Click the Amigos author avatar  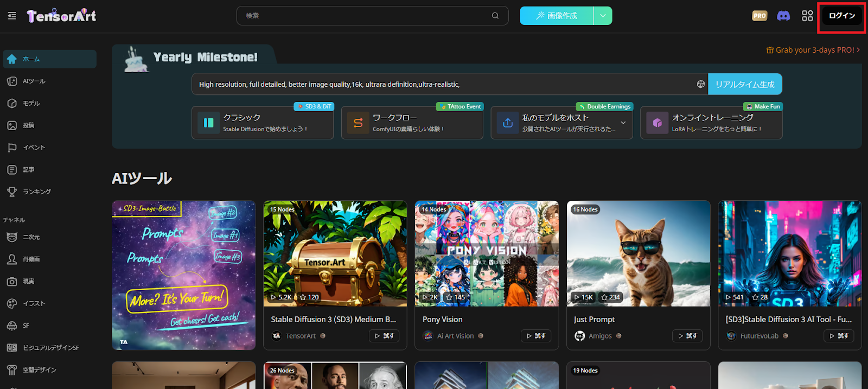[x=579, y=336]
